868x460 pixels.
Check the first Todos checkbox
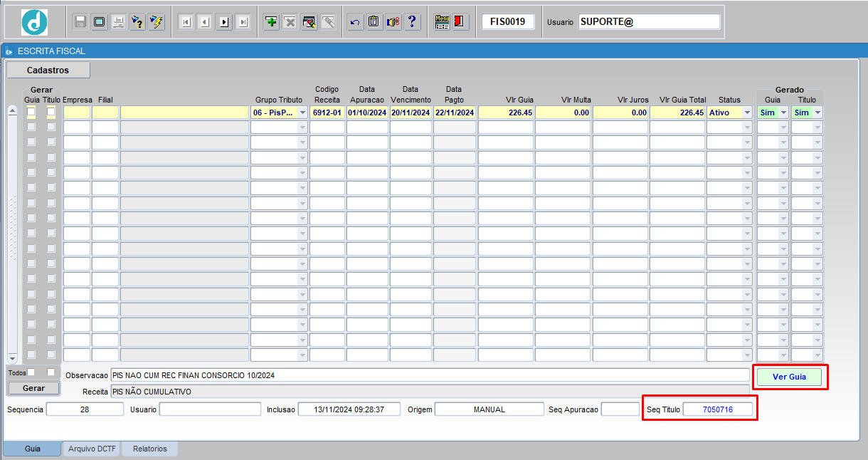[31, 372]
